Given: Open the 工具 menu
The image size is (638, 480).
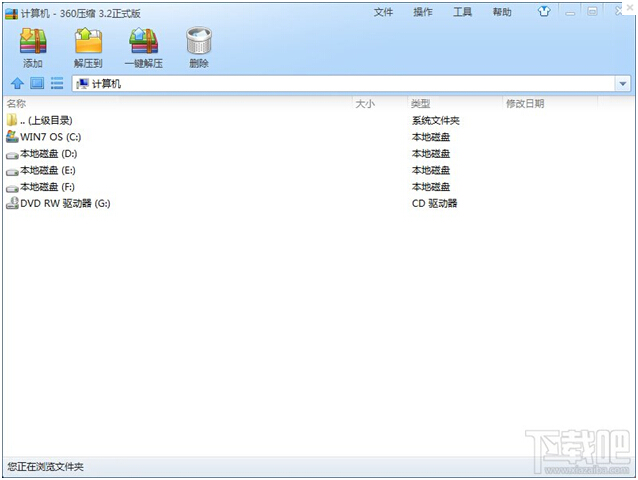Looking at the screenshot, I should click(463, 12).
